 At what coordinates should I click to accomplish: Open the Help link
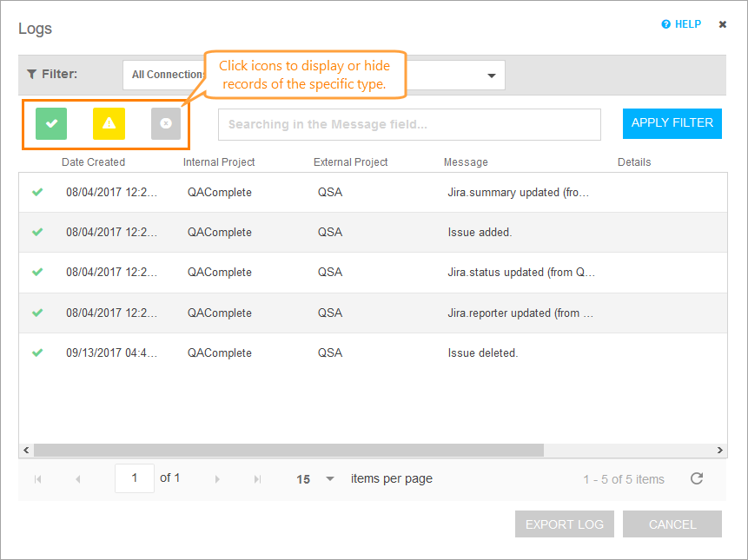pyautogui.click(x=681, y=24)
